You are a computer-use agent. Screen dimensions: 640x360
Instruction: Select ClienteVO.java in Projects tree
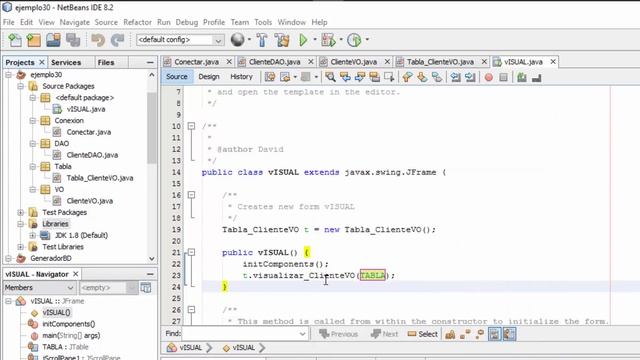(89, 201)
